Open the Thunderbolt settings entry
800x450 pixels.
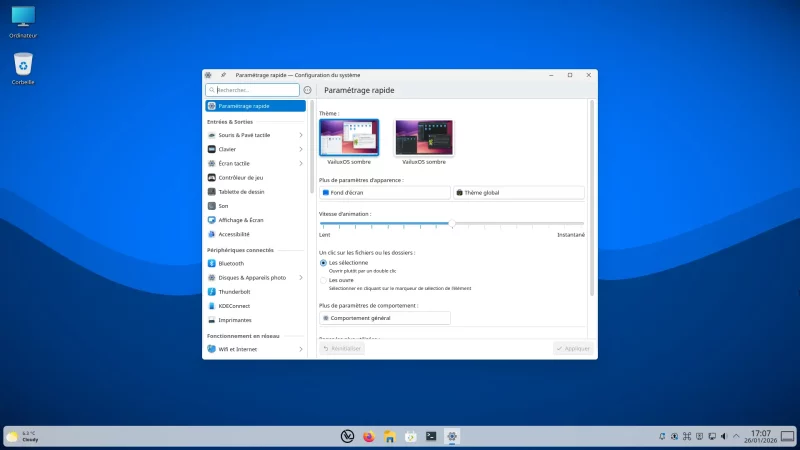tap(235, 292)
